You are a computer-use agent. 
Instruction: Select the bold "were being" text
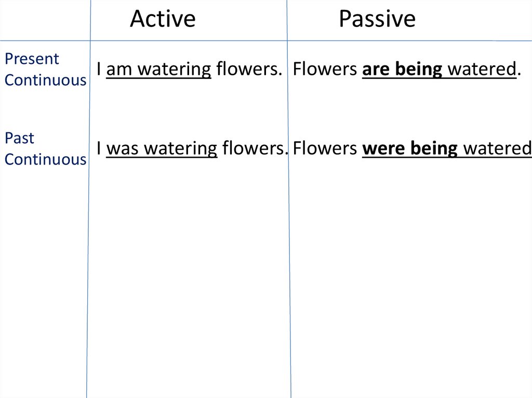click(x=409, y=148)
